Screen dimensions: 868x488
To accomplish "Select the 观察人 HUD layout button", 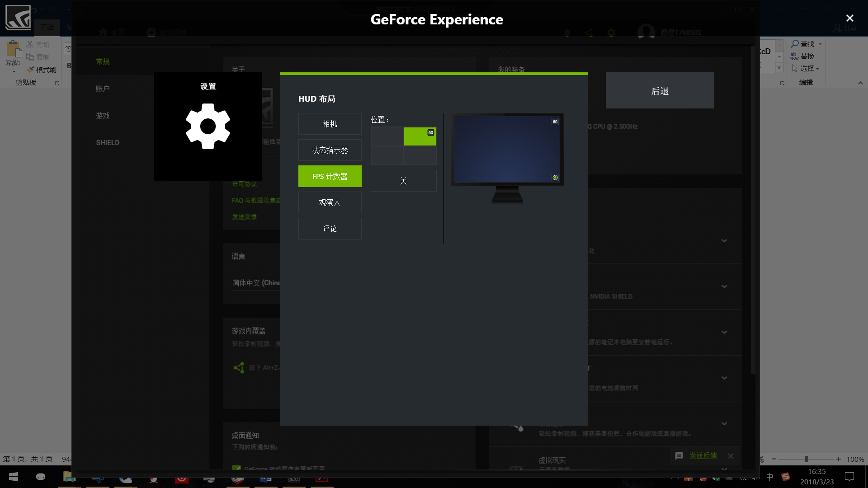I will pos(330,202).
